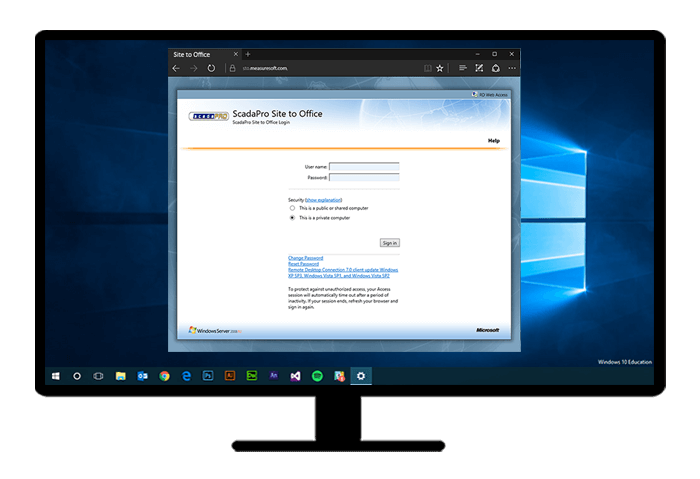Image resolution: width=700 pixels, height=479 pixels.
Task: Click the Password field
Action: click(x=364, y=177)
